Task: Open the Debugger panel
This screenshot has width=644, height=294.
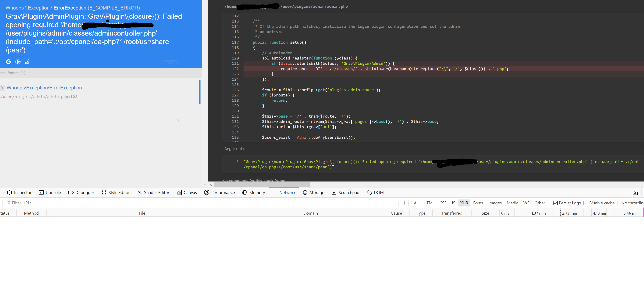Action: point(81,192)
